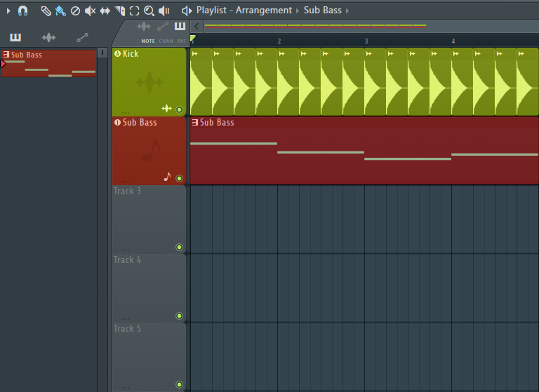The height and width of the screenshot is (392, 539).
Task: Click speaker icon left of Playlist title
Action: [x=187, y=11]
